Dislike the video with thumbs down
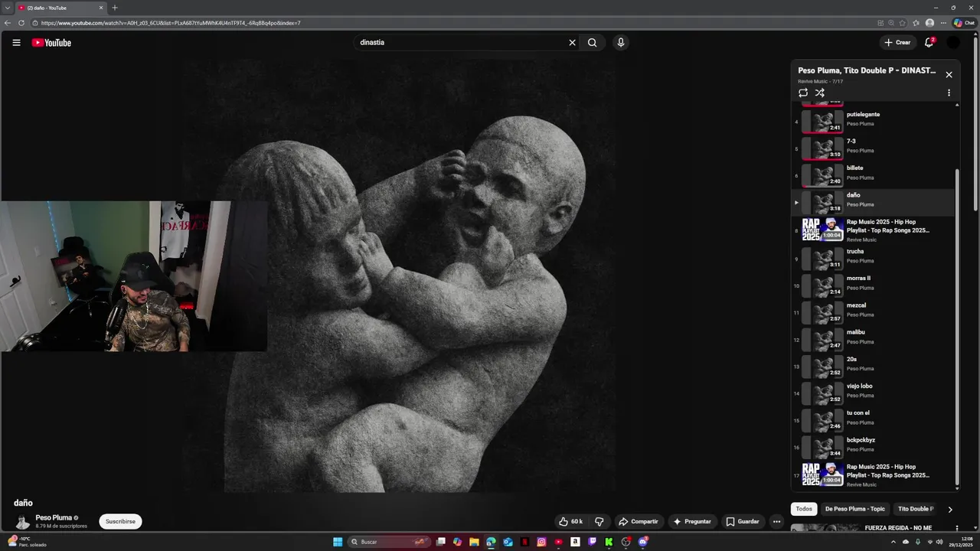980x551 pixels. 599,522
